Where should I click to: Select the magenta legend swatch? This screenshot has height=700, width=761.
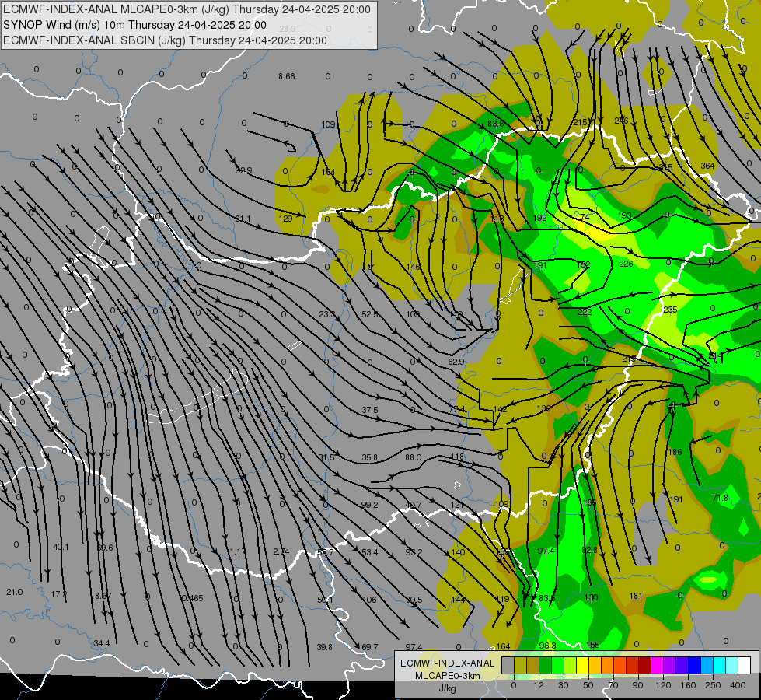(657, 666)
